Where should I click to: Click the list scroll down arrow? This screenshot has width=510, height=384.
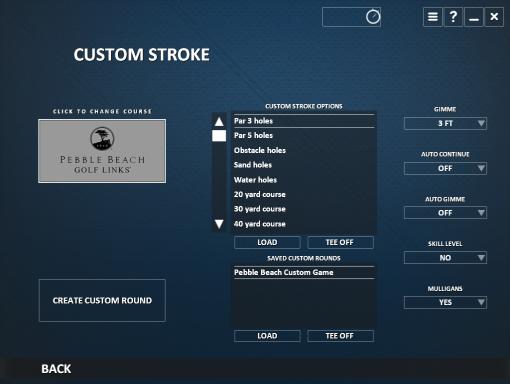pyautogui.click(x=219, y=224)
